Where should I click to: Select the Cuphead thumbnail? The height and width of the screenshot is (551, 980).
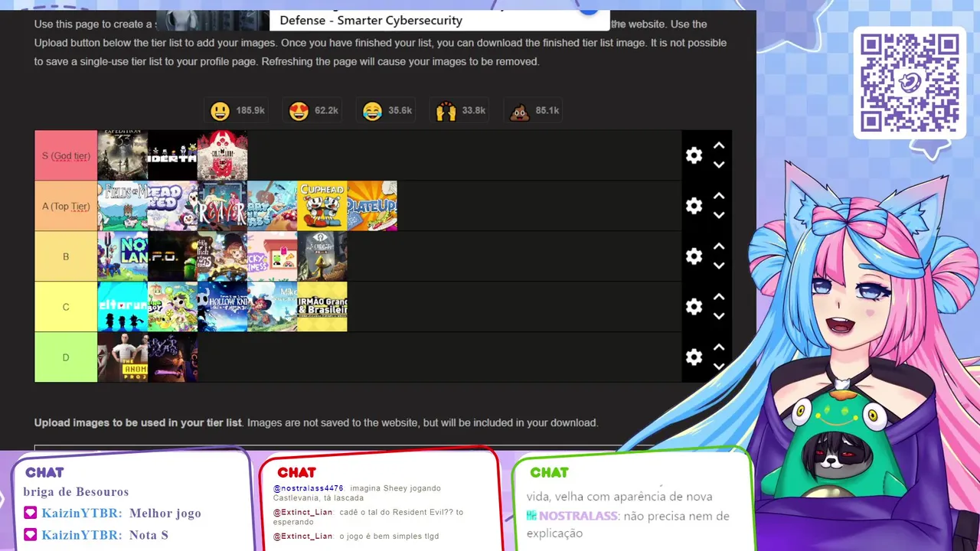click(x=322, y=206)
